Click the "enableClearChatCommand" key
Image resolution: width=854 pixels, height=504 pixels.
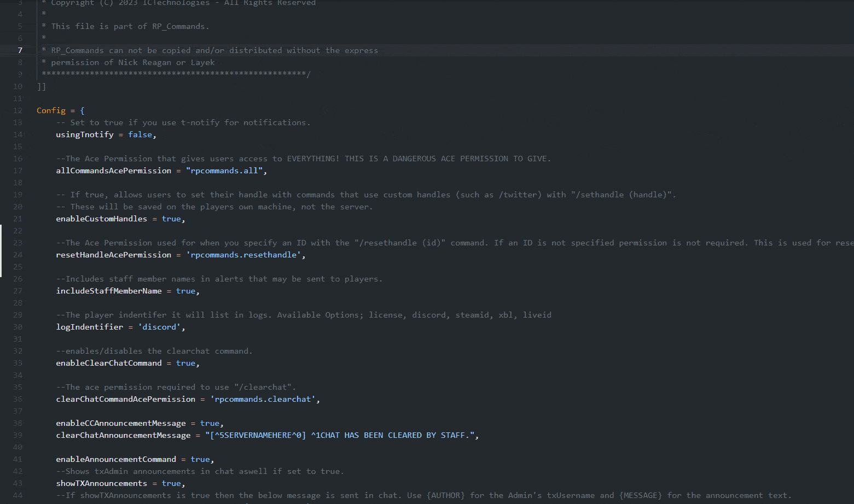click(x=109, y=363)
